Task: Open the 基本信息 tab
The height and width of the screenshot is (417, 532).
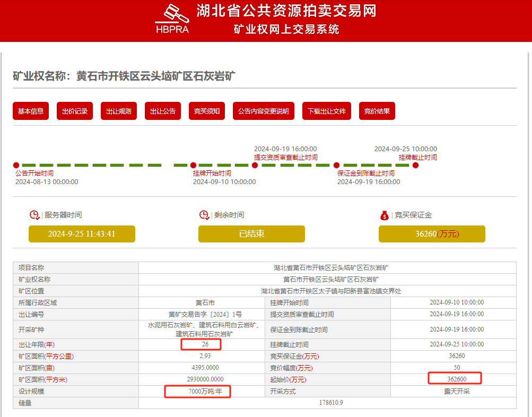Action: [x=31, y=111]
